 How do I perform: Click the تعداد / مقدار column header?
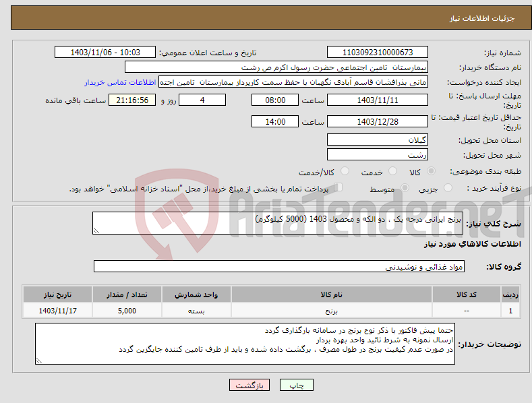(x=127, y=294)
